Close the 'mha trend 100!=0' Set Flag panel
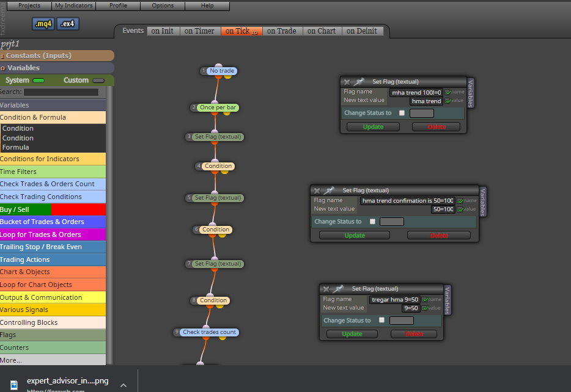The height and width of the screenshot is (392, 571). coord(347,82)
